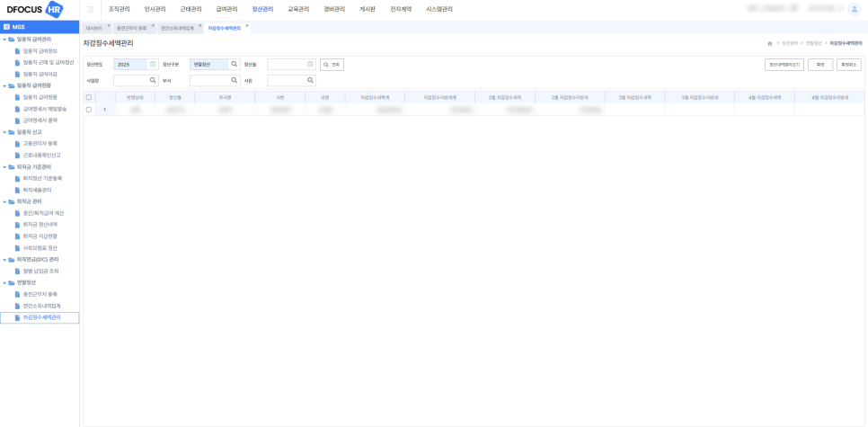
Task: Open the 인사관리 top menu
Action: [x=155, y=9]
